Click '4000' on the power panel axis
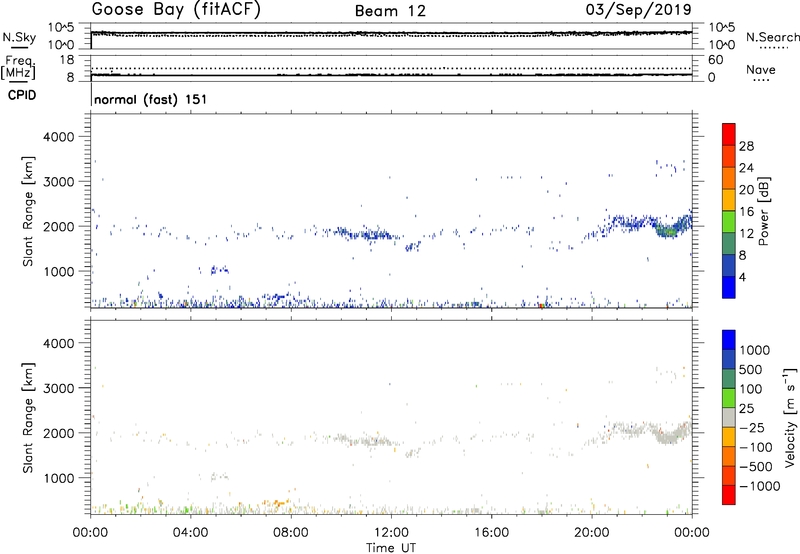The width and height of the screenshot is (800, 554). coord(58,137)
